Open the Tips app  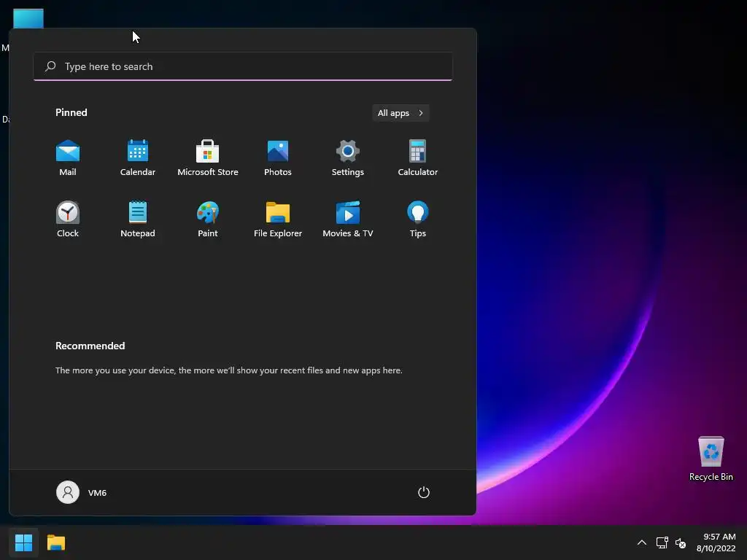click(418, 219)
